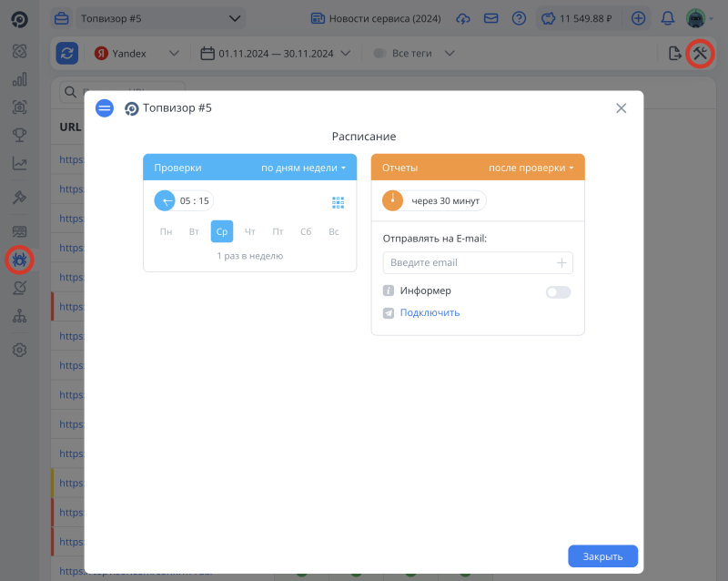Click the Подключить link
Screen dimensions: 728x581
point(430,313)
